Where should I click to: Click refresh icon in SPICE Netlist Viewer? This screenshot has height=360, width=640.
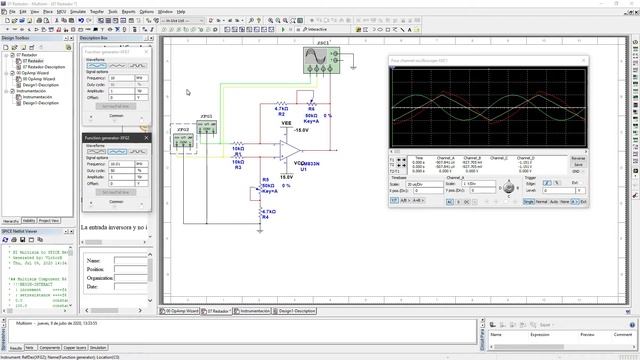tap(5, 240)
